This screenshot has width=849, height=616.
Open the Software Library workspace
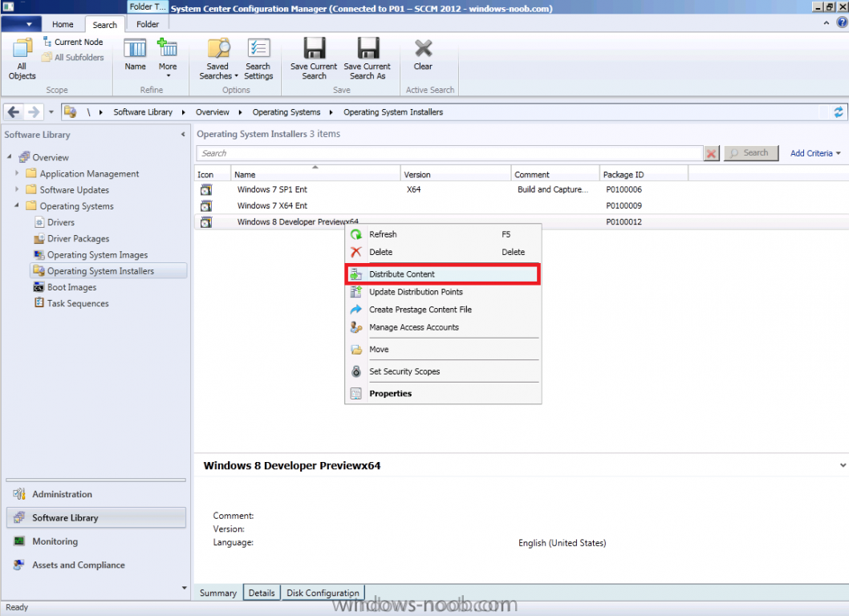coord(96,517)
